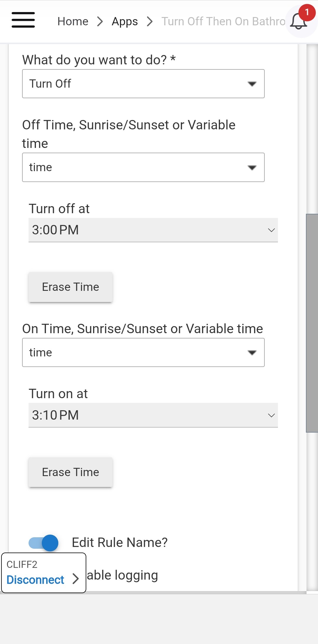Viewport: 318px width, 644px height.
Task: Click the red notification count badge
Action: [307, 12]
